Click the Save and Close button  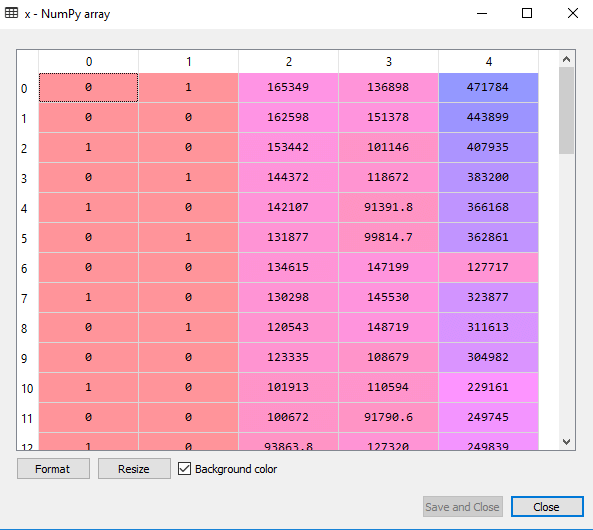coord(463,507)
